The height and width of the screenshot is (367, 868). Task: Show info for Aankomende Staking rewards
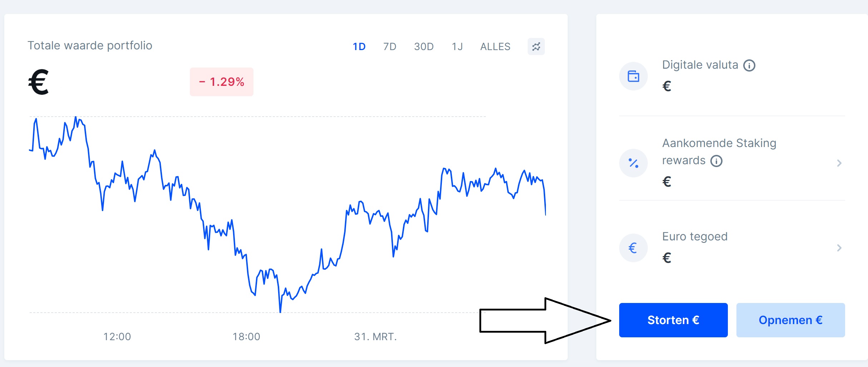(716, 161)
